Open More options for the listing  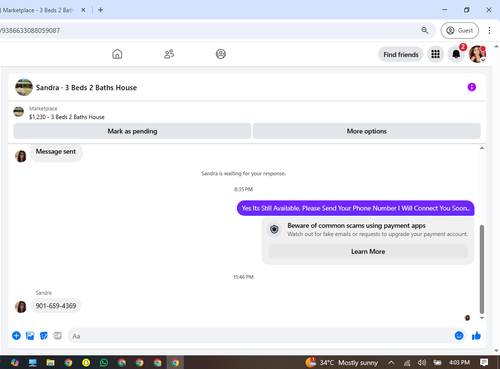(x=367, y=131)
